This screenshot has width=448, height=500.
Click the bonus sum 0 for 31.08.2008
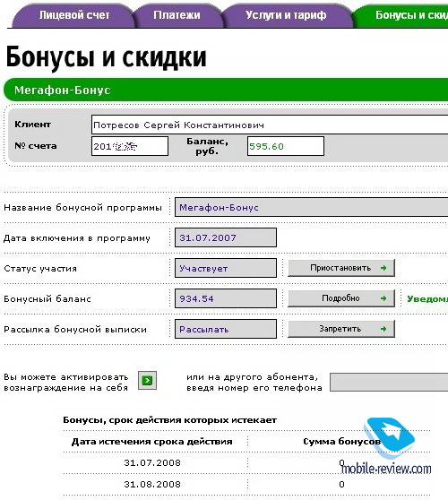(341, 485)
